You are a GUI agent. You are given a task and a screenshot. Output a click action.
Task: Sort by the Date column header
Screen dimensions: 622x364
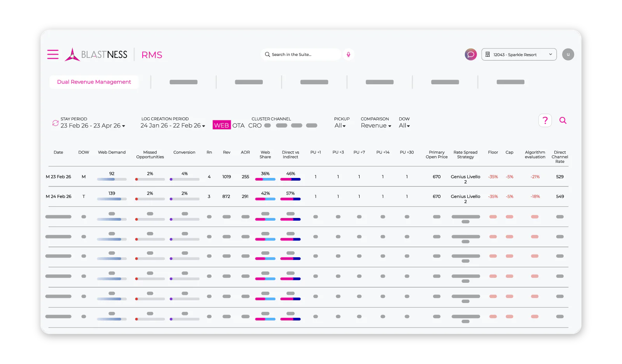pos(58,152)
